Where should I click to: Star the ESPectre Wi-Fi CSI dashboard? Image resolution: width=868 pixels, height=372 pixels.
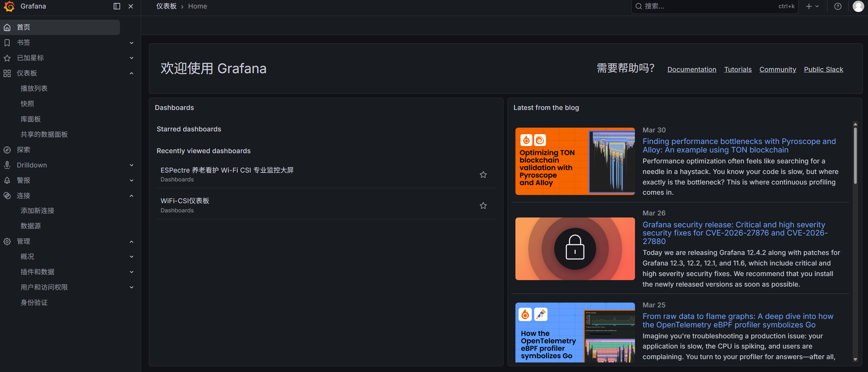point(483,175)
